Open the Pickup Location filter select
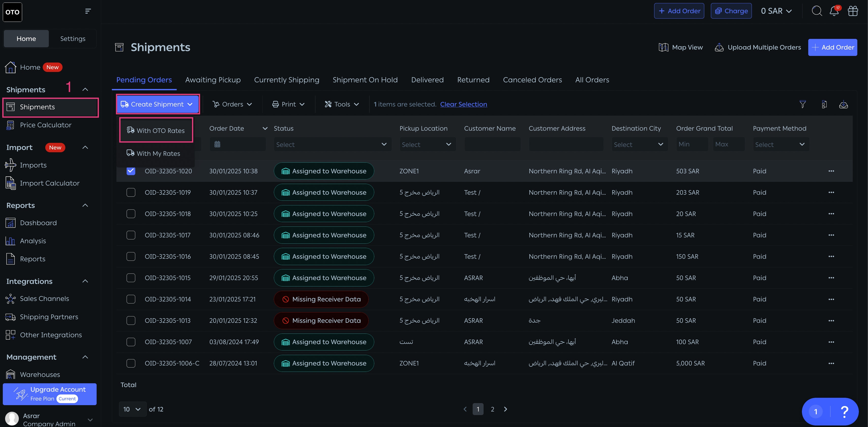 pyautogui.click(x=427, y=144)
